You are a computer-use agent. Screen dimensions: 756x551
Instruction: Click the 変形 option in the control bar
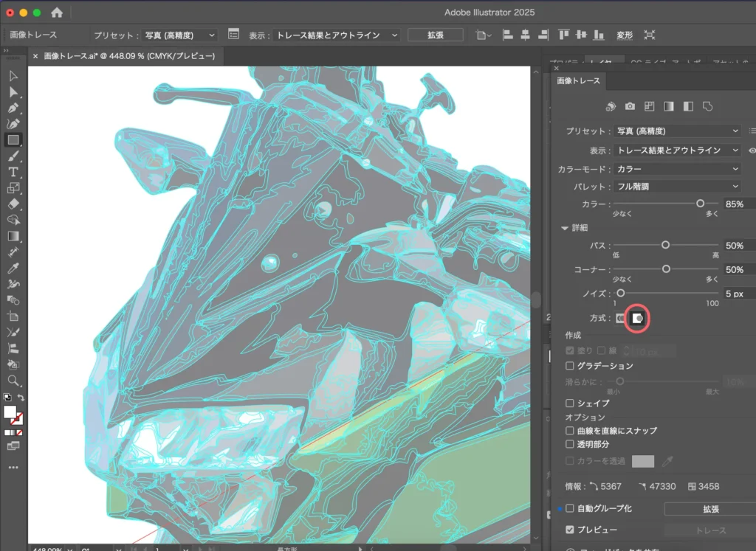click(625, 35)
